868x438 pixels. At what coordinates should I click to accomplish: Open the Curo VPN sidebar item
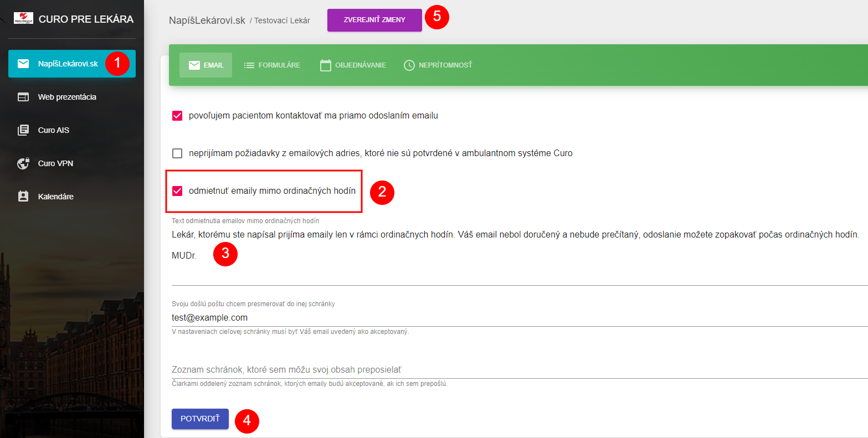point(72,163)
